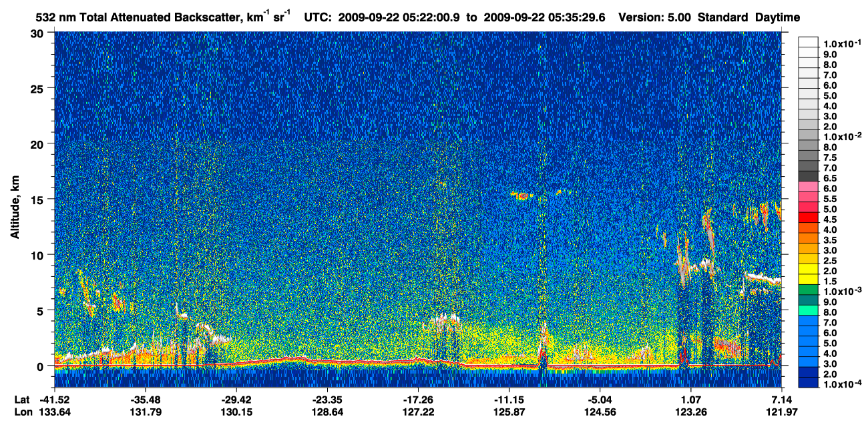Click the colorbar label '1.5'
The height and width of the screenshot is (445, 868).
click(x=831, y=282)
